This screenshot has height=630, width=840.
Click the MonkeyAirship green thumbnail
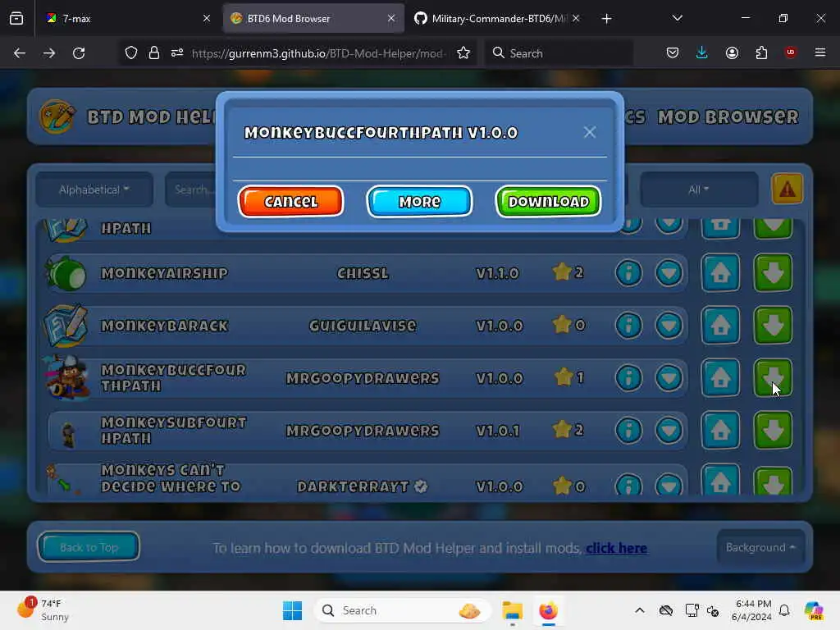tap(66, 273)
